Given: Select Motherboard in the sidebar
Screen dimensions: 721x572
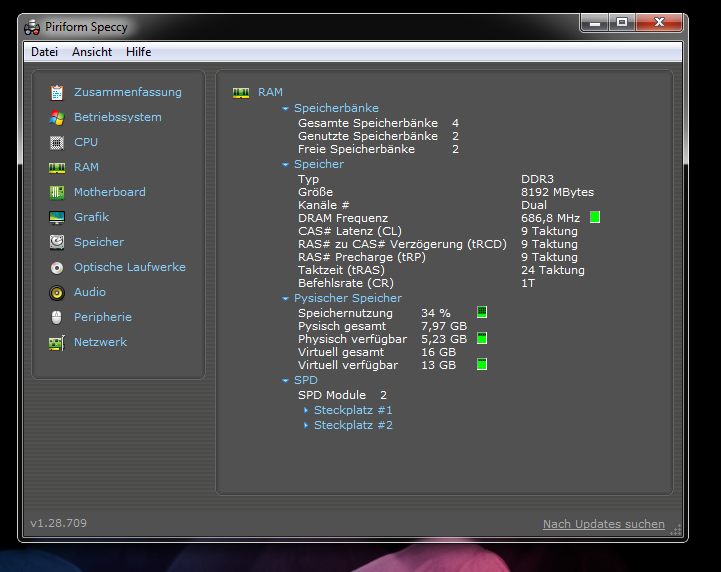Looking at the screenshot, I should pos(110,192).
